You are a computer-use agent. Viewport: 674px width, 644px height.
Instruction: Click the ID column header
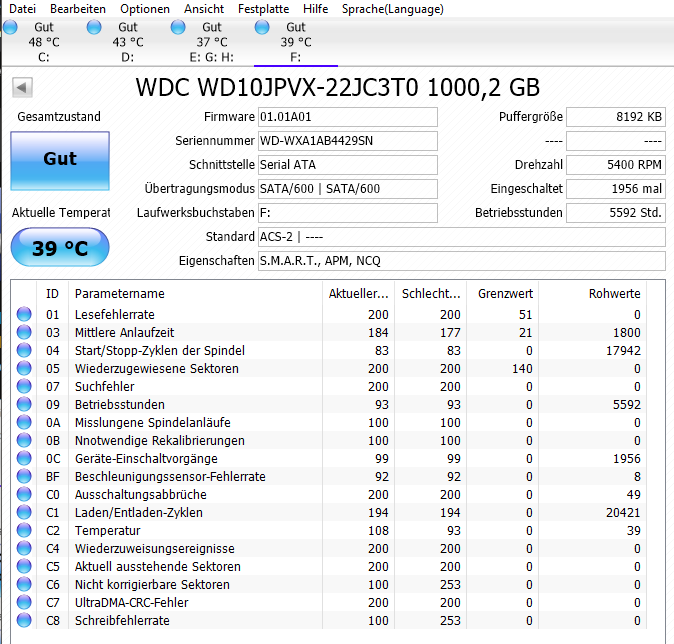(x=52, y=294)
